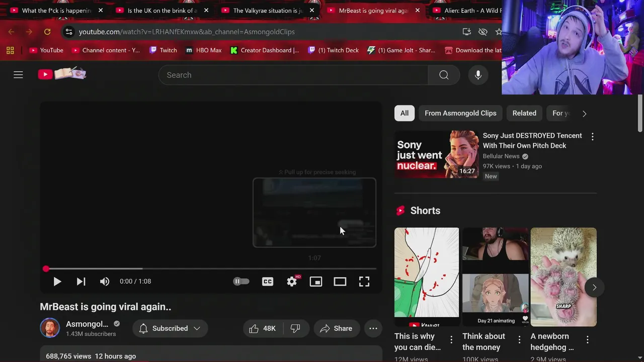
Task: Open the YouTube bookmark
Action: 46,50
